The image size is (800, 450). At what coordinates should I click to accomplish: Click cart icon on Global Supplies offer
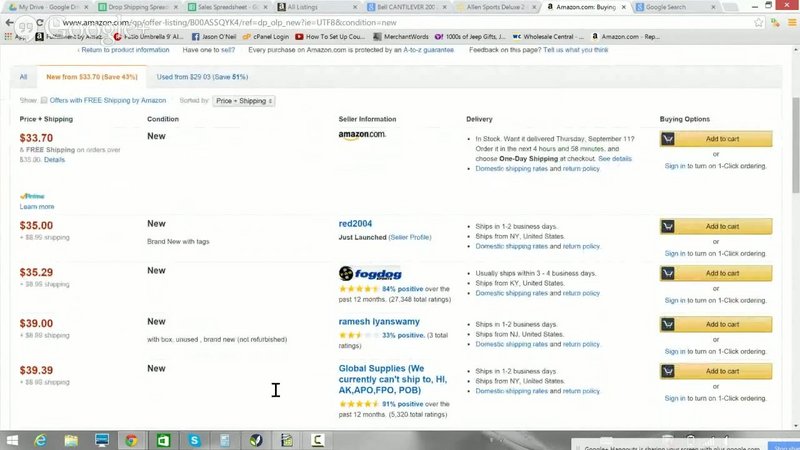(668, 371)
